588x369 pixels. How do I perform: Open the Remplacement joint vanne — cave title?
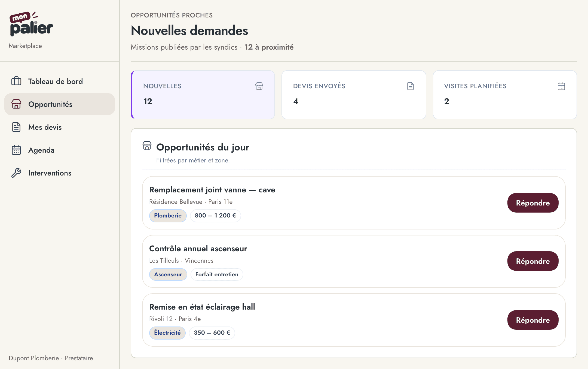(212, 189)
